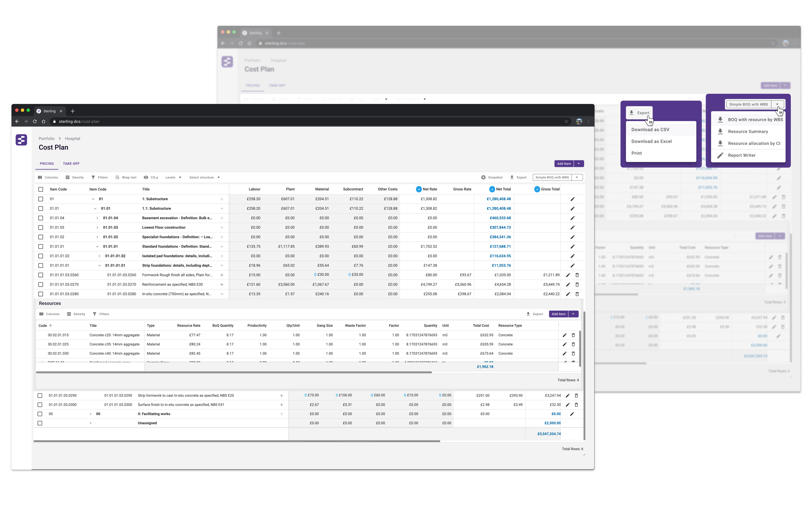The height and width of the screenshot is (509, 812).
Task: Open Portfolio breadcrumb link
Action: 46,139
